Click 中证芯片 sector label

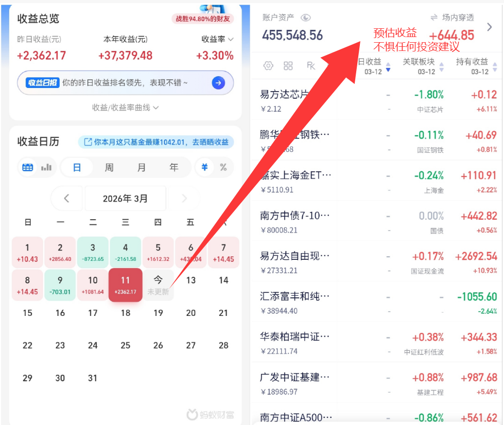430,110
